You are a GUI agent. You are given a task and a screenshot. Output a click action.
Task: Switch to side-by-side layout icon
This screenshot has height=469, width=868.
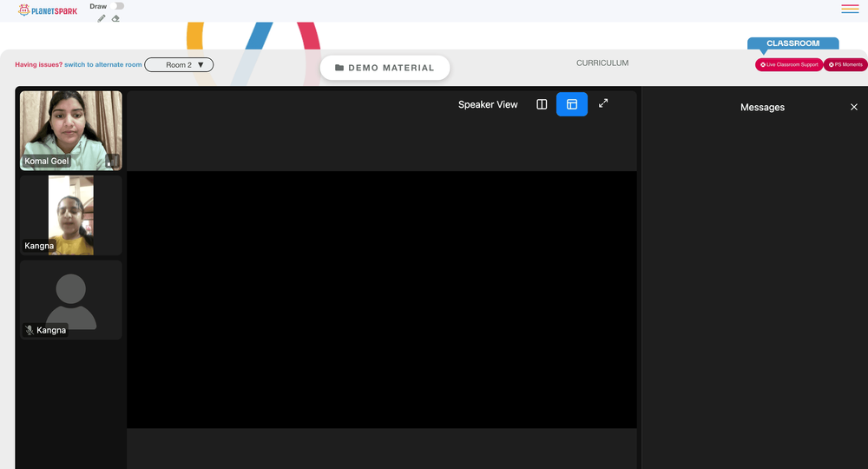click(x=542, y=104)
